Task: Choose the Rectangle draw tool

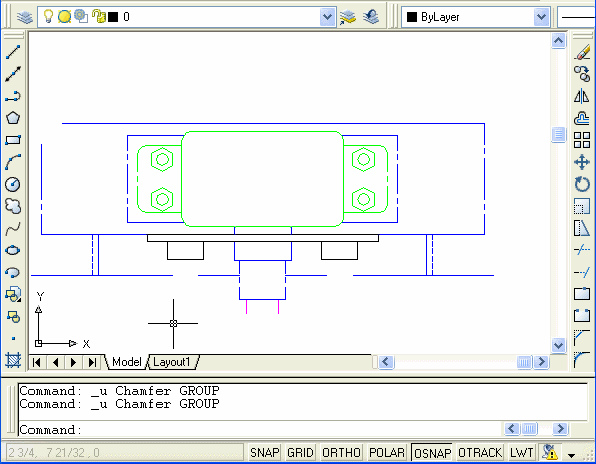Action: click(13, 140)
